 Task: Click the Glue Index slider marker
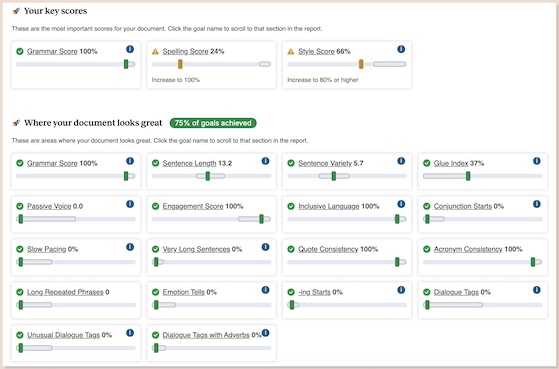tap(468, 176)
